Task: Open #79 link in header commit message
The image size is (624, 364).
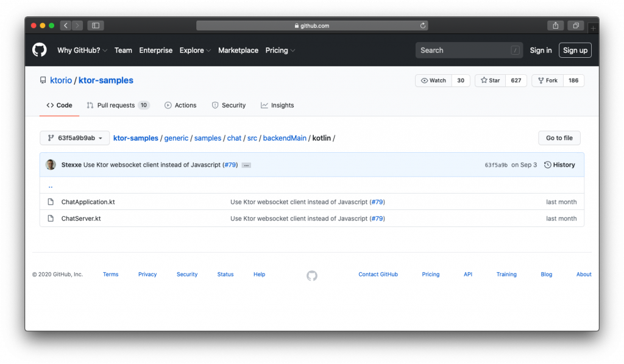Action: [230, 164]
